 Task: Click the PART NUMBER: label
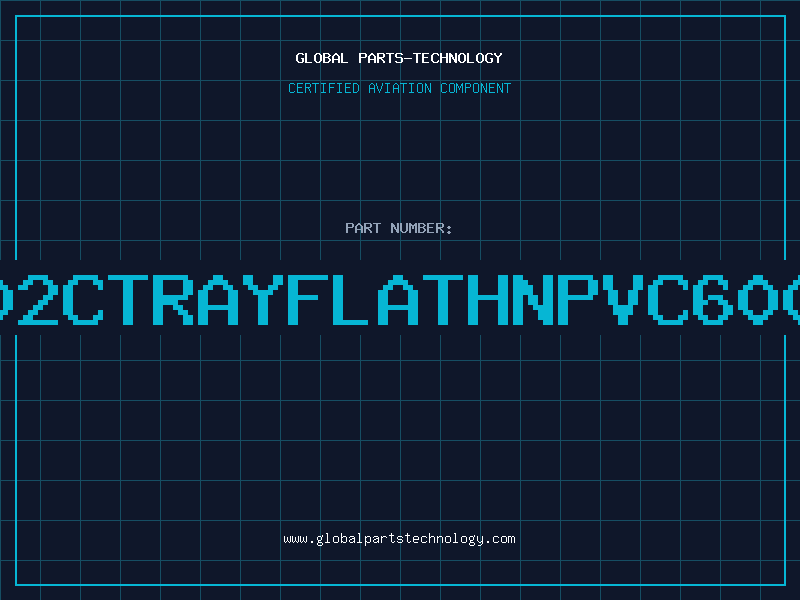pos(398,228)
